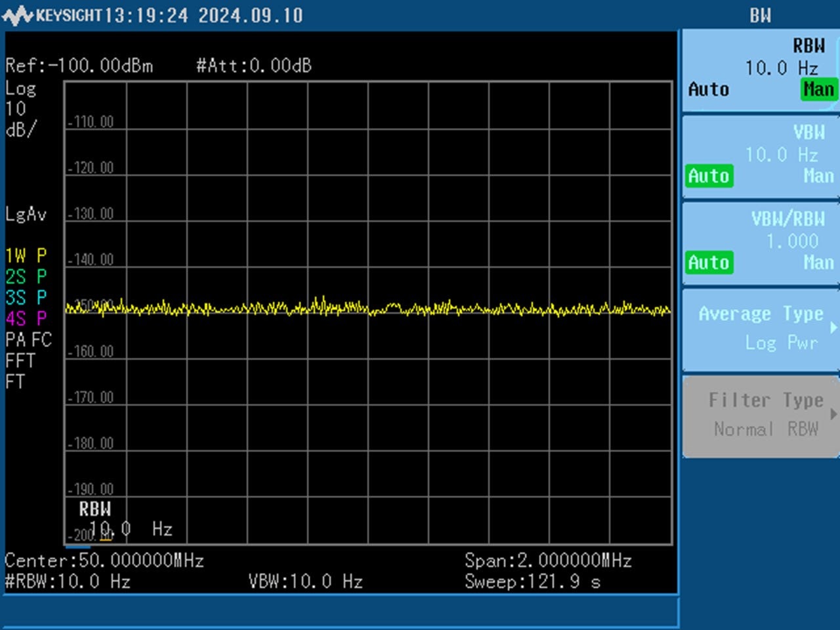This screenshot has height=630, width=840.
Task: Set VBW/RBW ratio to Auto
Action: point(709,262)
